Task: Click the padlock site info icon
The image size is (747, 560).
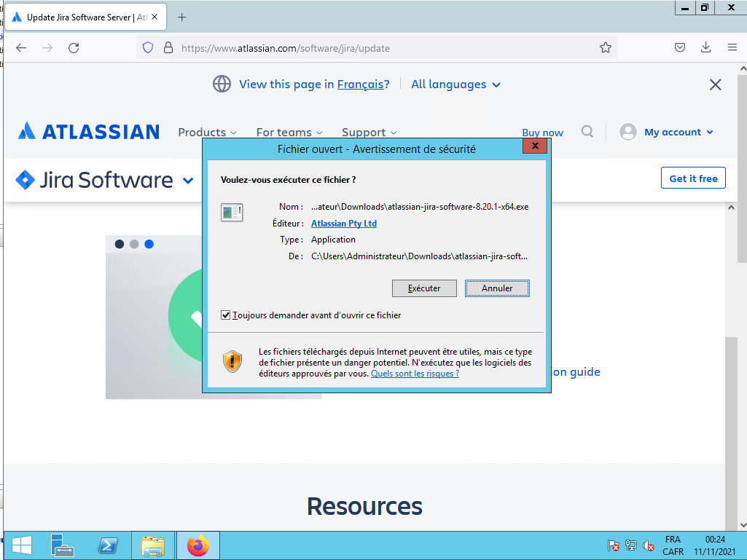Action: (168, 47)
